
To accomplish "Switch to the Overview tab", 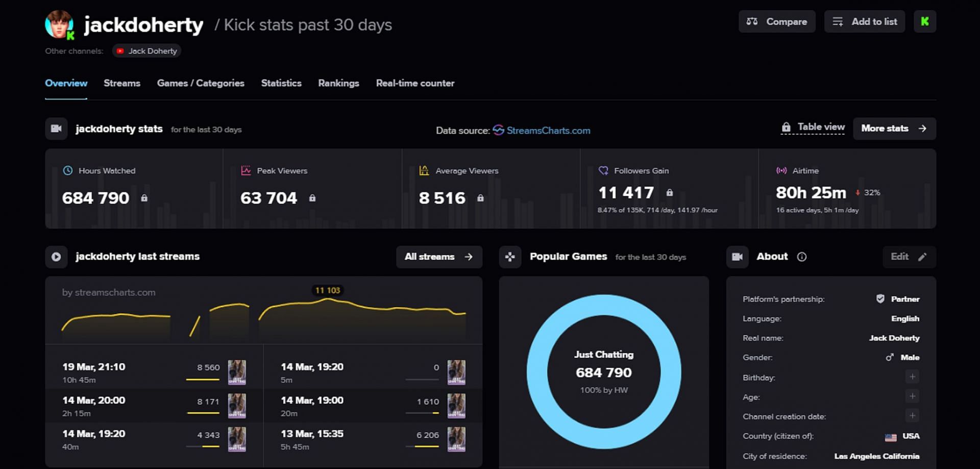I will 66,83.
